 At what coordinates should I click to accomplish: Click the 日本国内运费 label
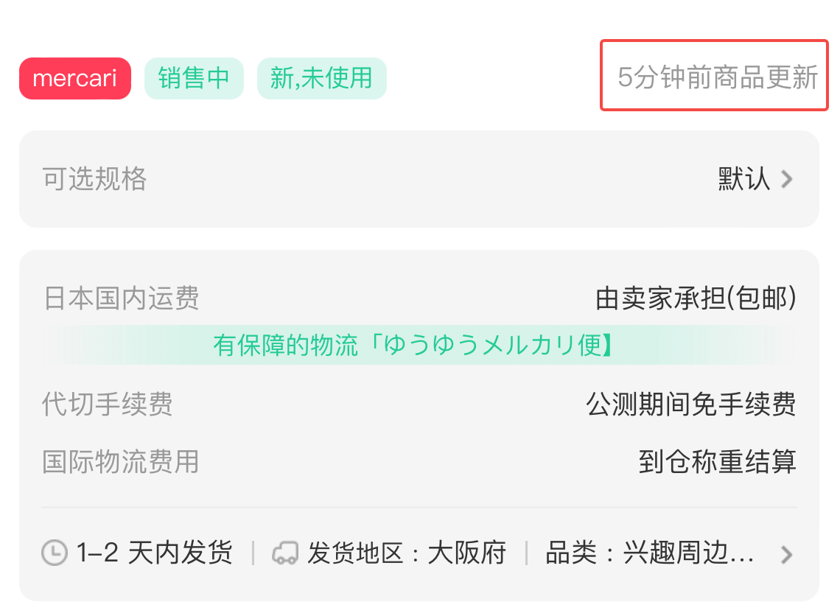click(x=121, y=298)
